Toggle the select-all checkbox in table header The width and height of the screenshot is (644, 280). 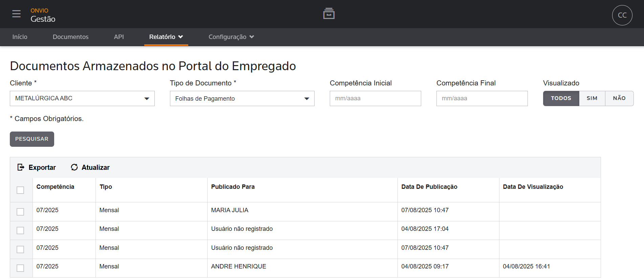pyautogui.click(x=20, y=190)
